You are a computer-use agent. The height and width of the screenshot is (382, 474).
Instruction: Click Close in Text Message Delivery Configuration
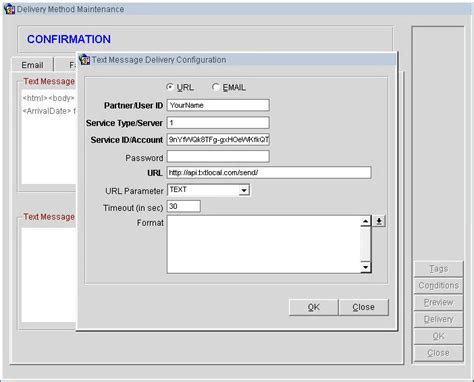pos(364,307)
